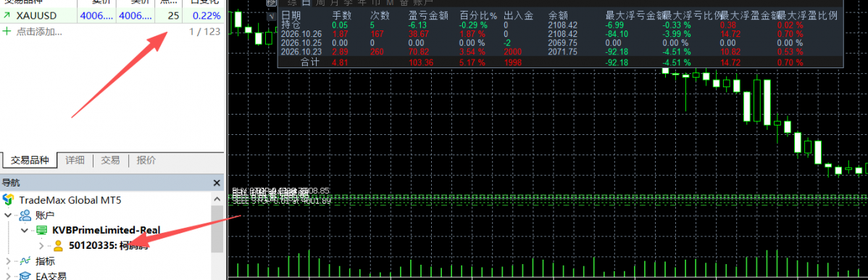Click the 260 trade count value
The width and height of the screenshot is (868, 280).
(x=377, y=52)
